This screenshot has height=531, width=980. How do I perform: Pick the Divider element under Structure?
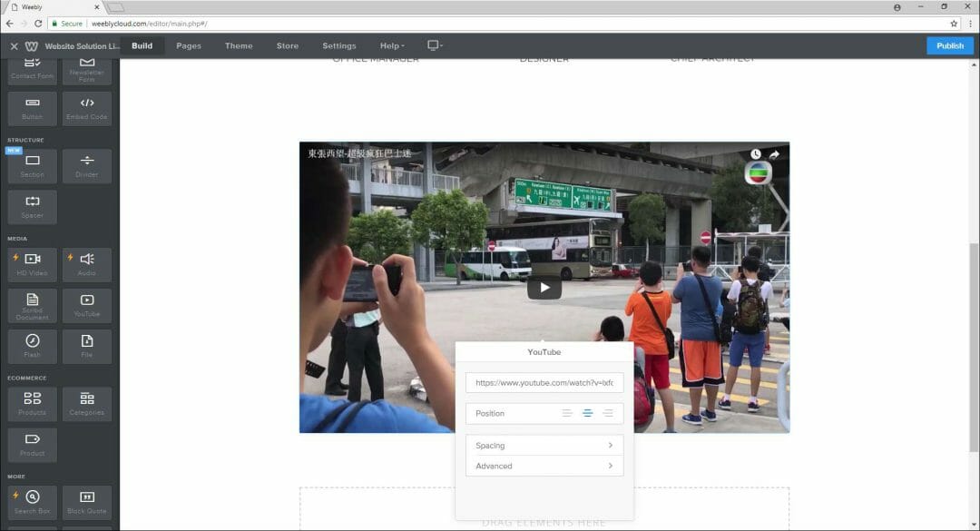(86, 165)
